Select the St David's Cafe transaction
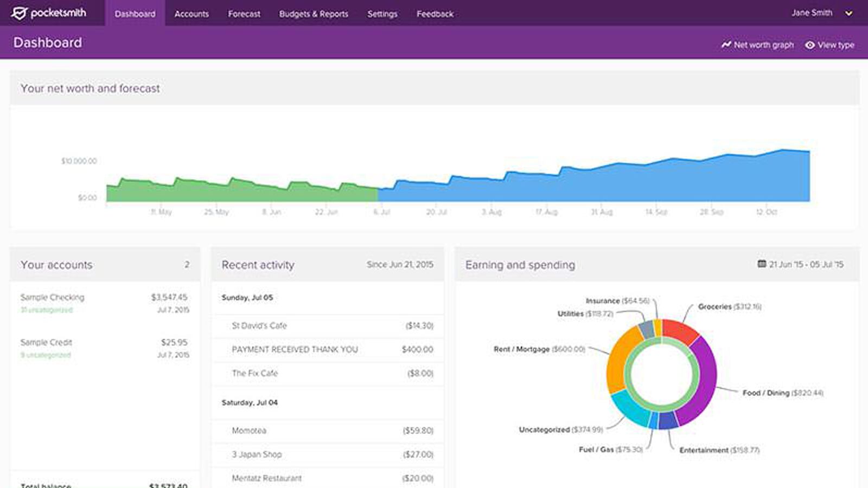This screenshot has width=868, height=488. pos(259,325)
